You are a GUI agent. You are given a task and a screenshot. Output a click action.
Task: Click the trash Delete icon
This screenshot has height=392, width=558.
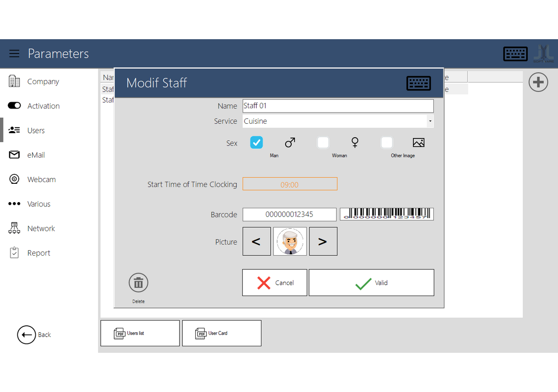pyautogui.click(x=139, y=283)
